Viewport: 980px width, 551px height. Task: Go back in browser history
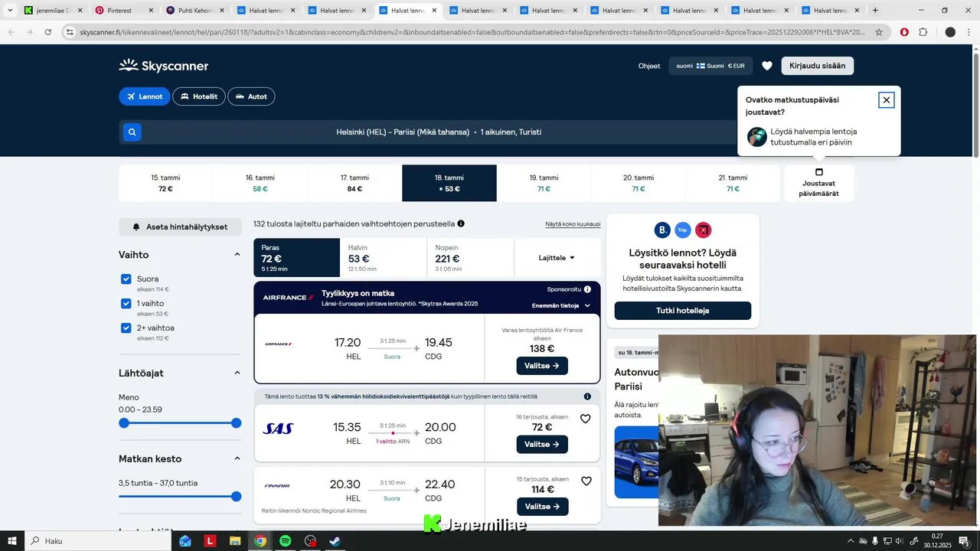[x=11, y=32]
